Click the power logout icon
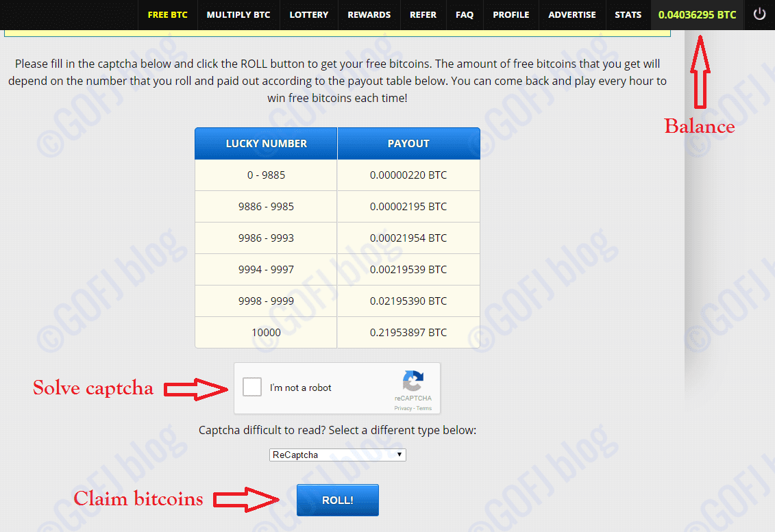This screenshot has width=775, height=532. click(759, 14)
